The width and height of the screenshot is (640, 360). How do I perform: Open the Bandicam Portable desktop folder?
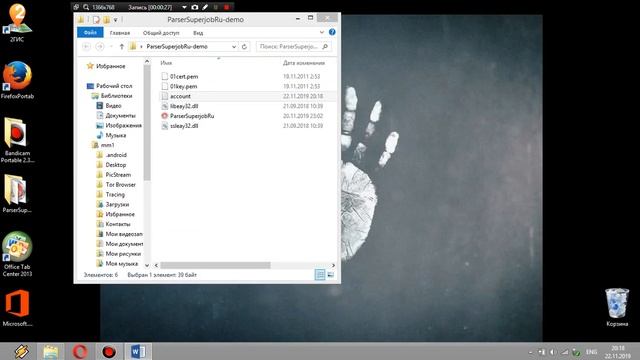[x=17, y=140]
